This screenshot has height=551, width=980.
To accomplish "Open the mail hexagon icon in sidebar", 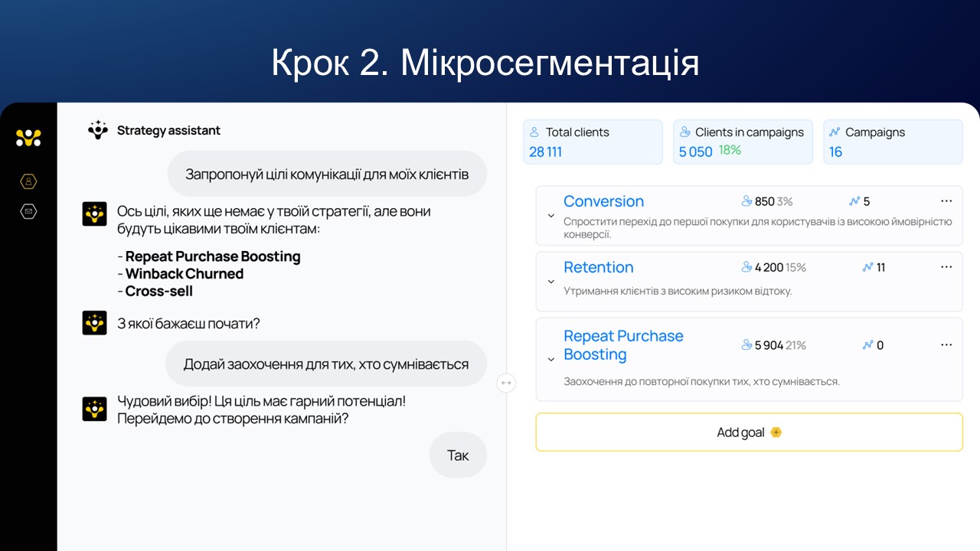I will tap(28, 211).
